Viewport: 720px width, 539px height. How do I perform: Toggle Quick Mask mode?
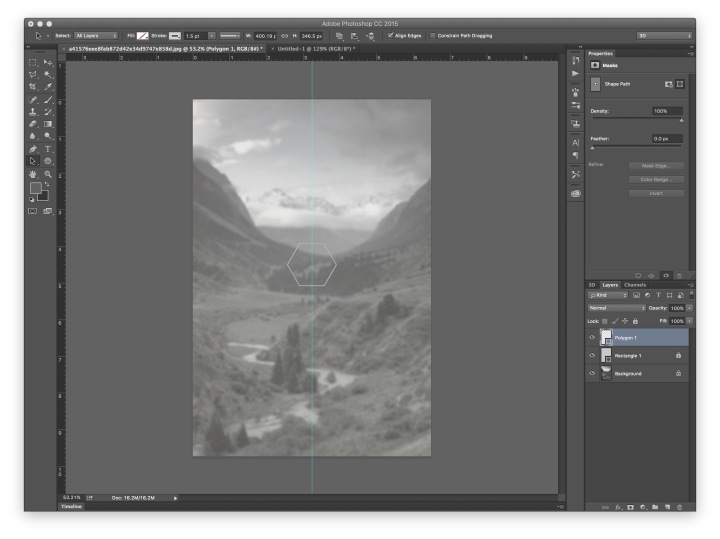[33, 211]
